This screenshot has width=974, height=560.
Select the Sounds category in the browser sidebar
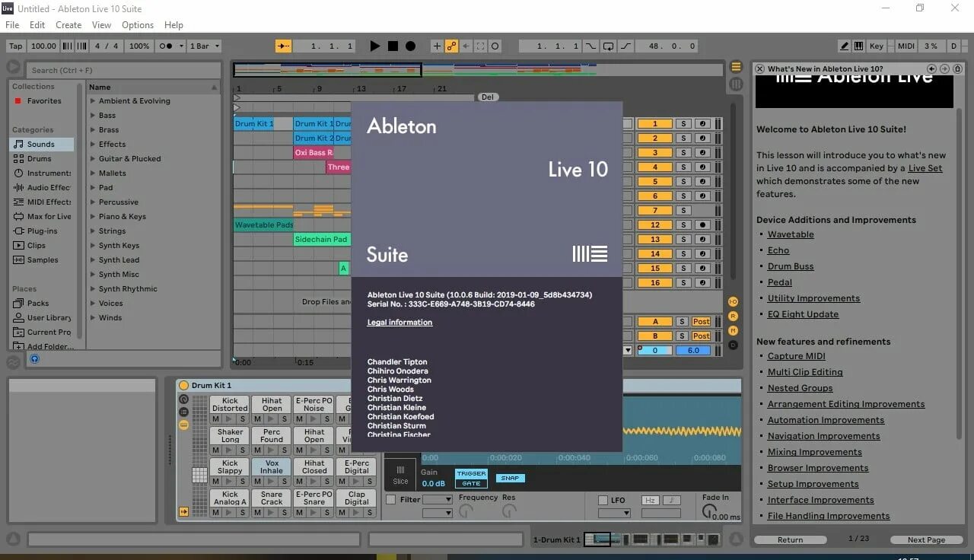pos(42,144)
